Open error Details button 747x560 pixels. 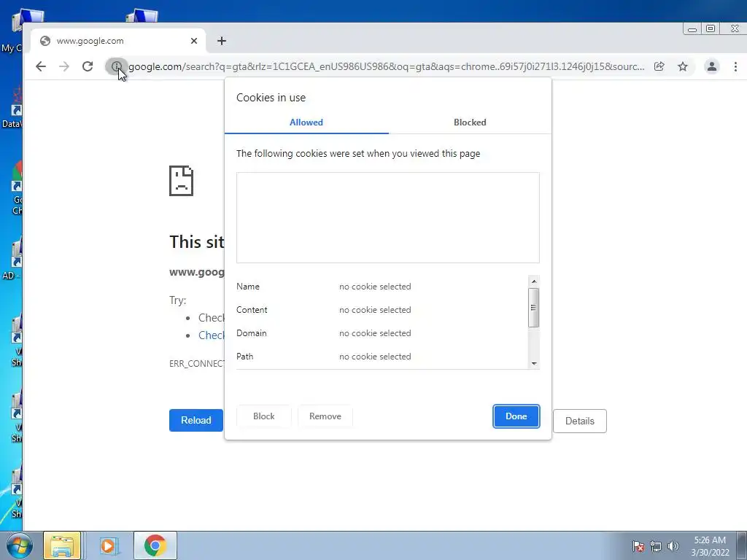(x=579, y=421)
